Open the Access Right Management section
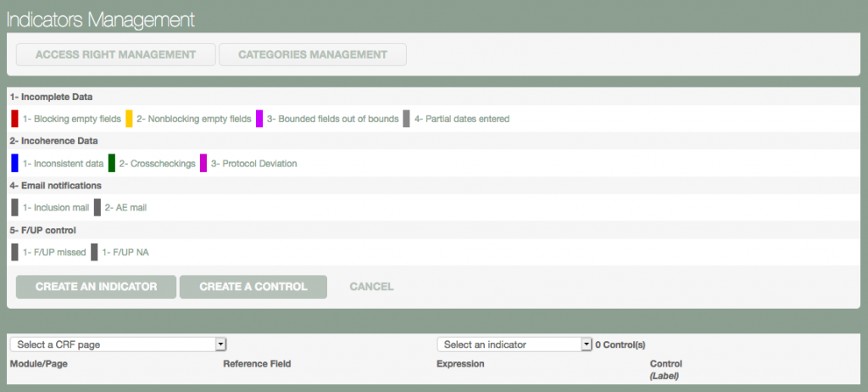The height and width of the screenshot is (392, 868). [115, 55]
